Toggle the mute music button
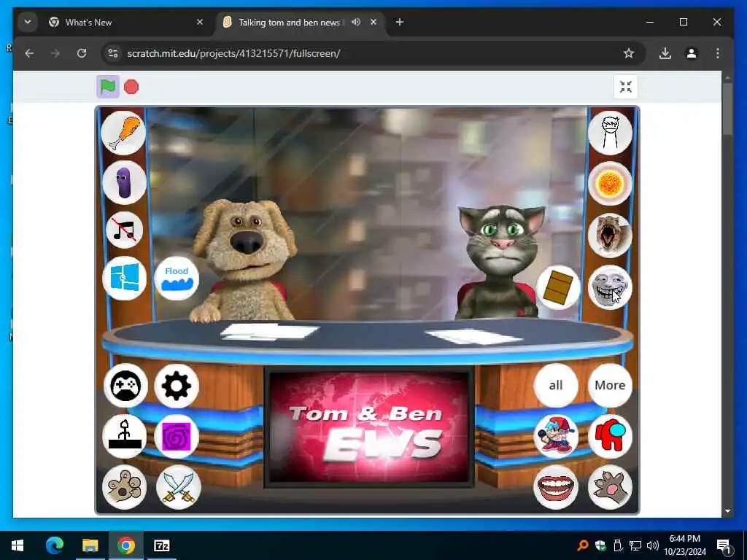This screenshot has width=747, height=560. click(124, 230)
